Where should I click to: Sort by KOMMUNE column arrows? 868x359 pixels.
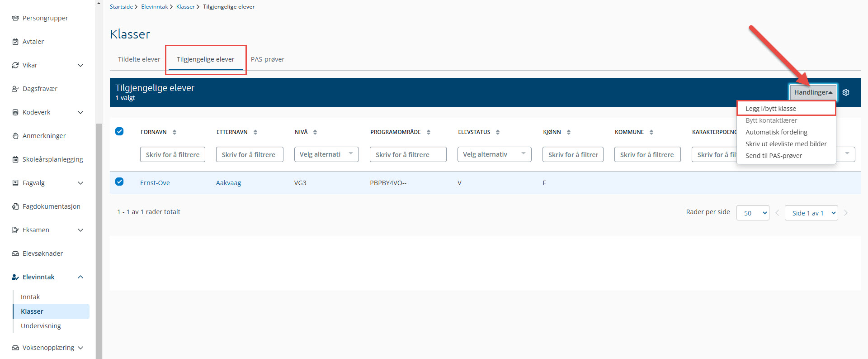pos(651,132)
